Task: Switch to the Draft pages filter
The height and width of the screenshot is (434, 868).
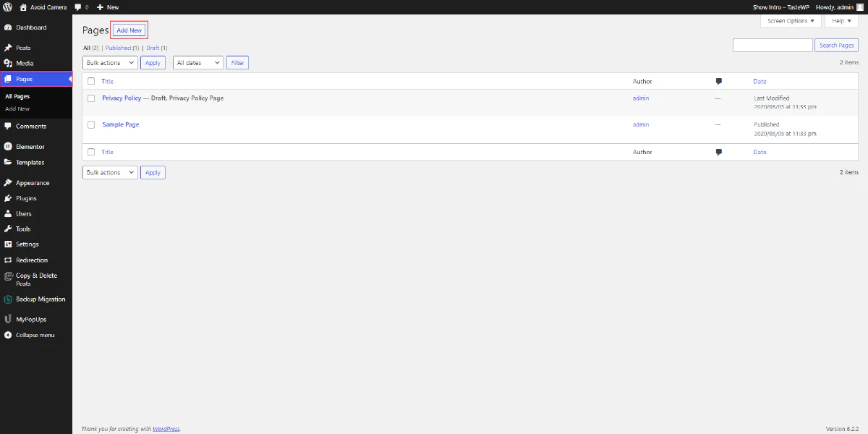Action: [150, 48]
